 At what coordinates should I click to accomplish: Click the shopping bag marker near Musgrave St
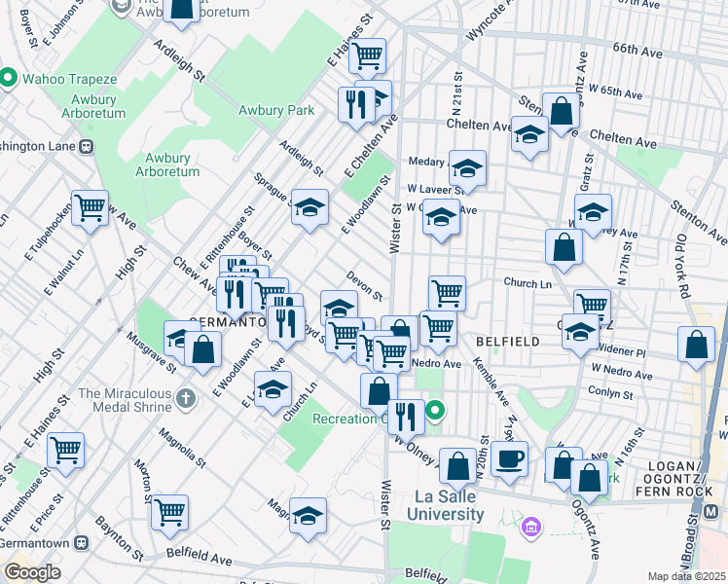pos(202,350)
